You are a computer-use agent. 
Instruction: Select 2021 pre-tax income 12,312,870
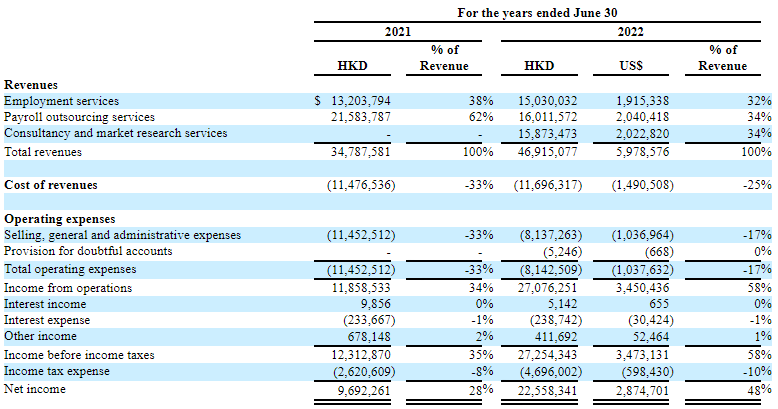pos(361,355)
